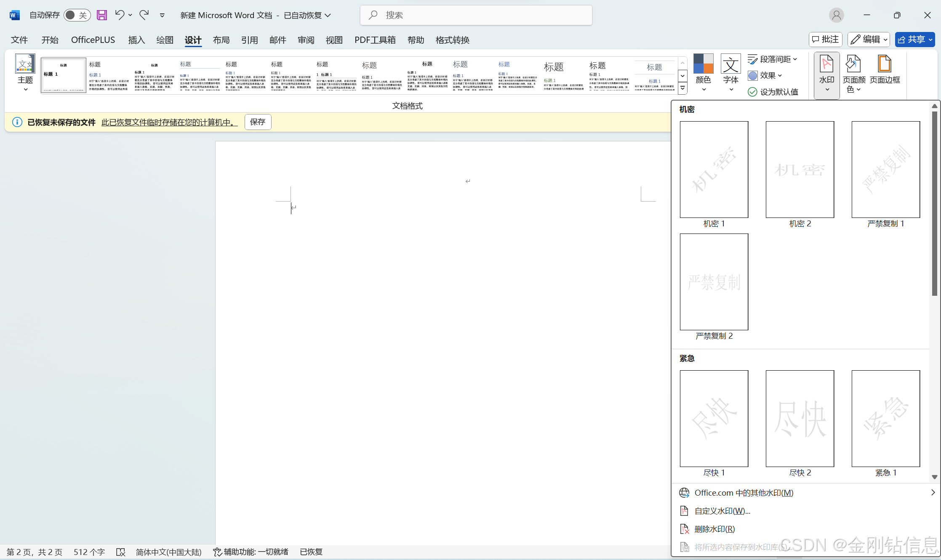Click the spelling check status bar icon
941x560 pixels.
[121, 552]
